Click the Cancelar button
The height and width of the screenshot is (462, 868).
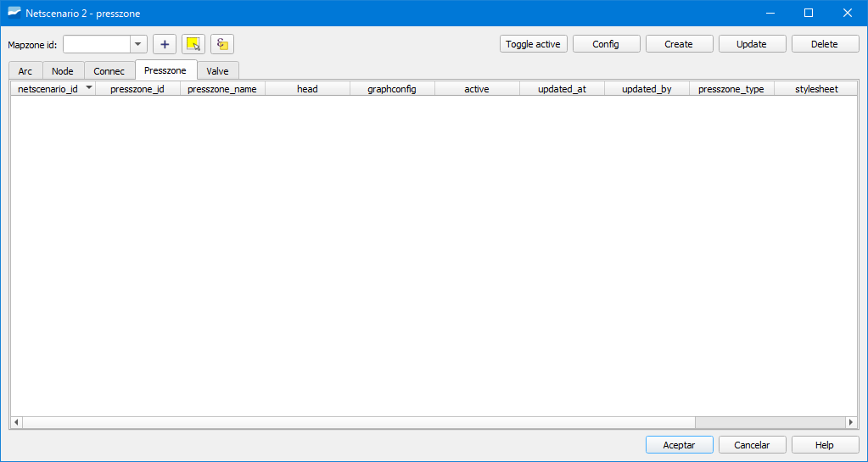(753, 445)
